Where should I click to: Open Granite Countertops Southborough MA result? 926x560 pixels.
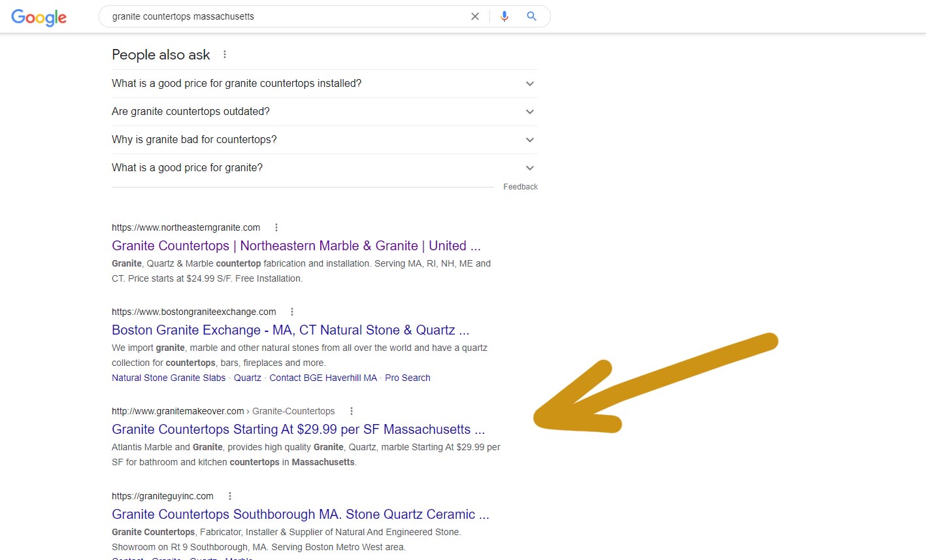tap(301, 514)
